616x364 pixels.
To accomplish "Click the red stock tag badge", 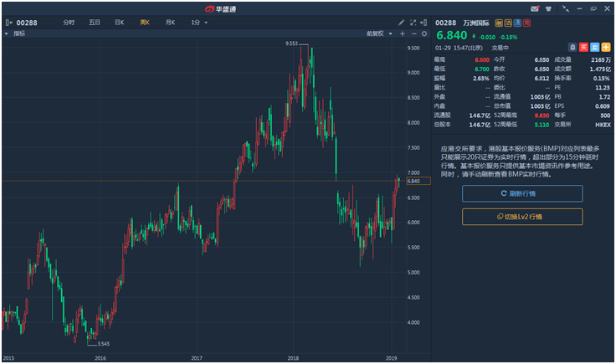I will coord(526,23).
